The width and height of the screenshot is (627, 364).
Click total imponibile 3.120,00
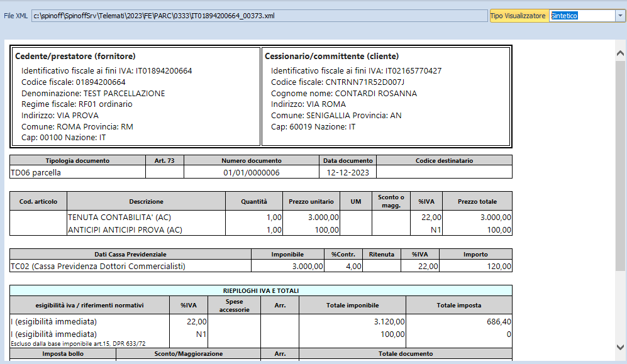(x=389, y=322)
